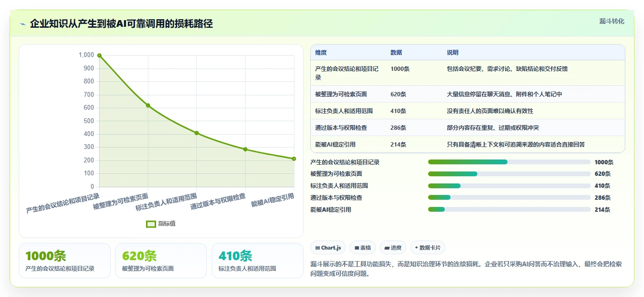Click the 说明 table column header

tap(452, 53)
